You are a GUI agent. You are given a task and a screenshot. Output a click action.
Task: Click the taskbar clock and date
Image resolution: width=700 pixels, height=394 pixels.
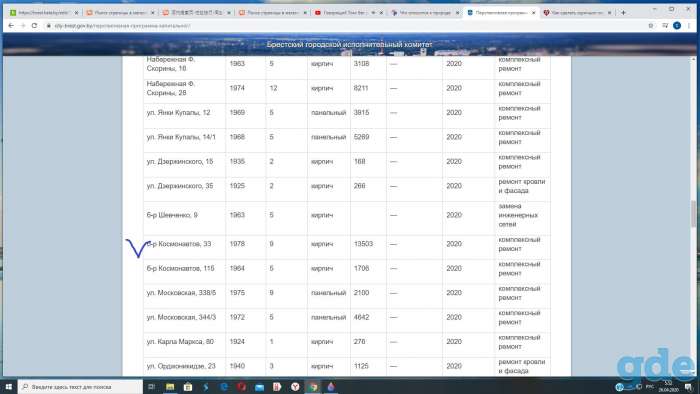pyautogui.click(x=668, y=387)
